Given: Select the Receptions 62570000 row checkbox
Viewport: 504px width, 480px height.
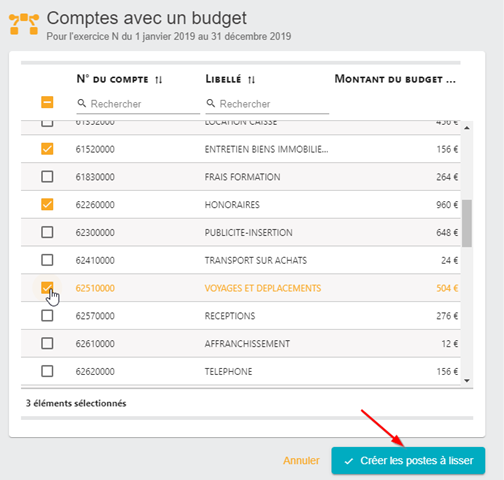Looking at the screenshot, I should pos(47,315).
